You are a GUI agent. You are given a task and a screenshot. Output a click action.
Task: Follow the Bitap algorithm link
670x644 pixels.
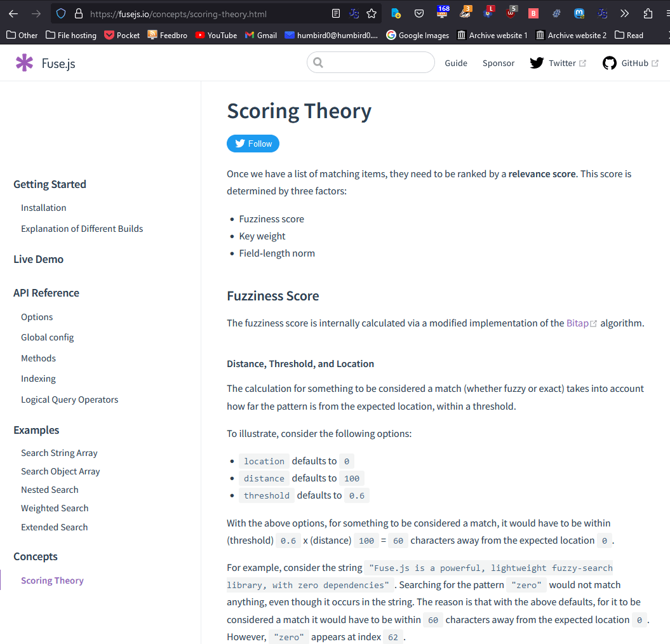click(x=577, y=323)
